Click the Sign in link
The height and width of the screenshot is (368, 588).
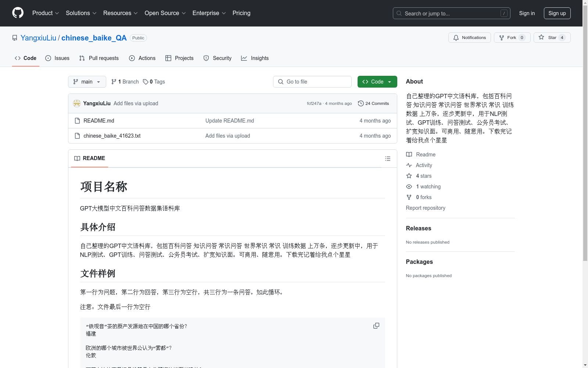pos(527,13)
